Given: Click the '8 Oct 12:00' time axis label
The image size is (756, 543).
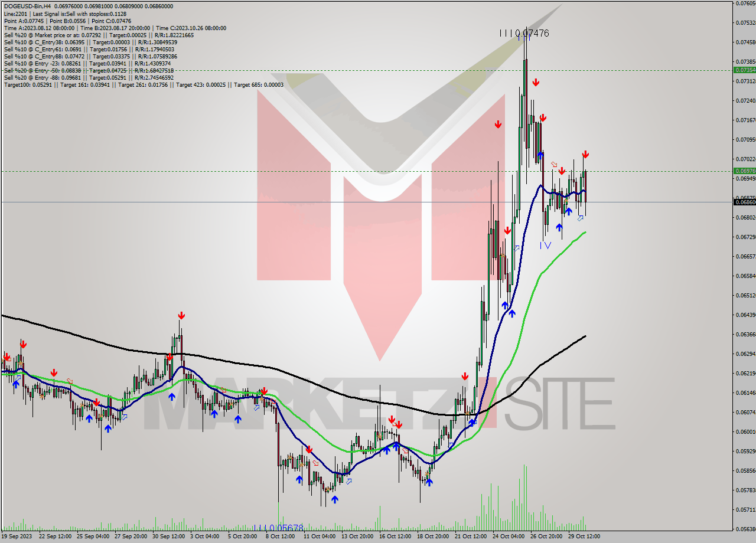Looking at the screenshot, I should pyautogui.click(x=281, y=537).
